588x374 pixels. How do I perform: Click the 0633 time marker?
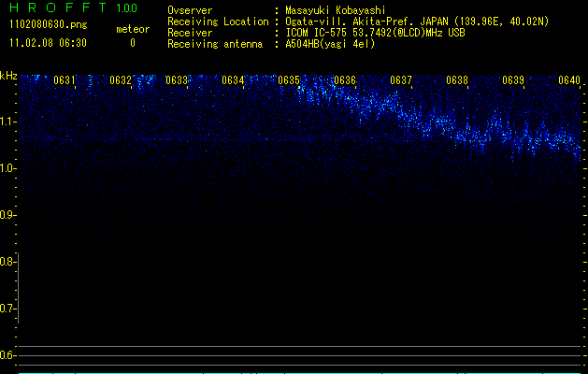177,79
